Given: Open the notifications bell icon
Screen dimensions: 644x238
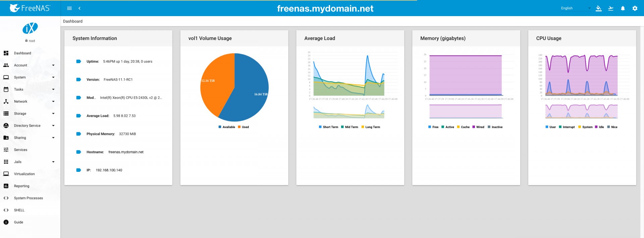Looking at the screenshot, I should (623, 8).
